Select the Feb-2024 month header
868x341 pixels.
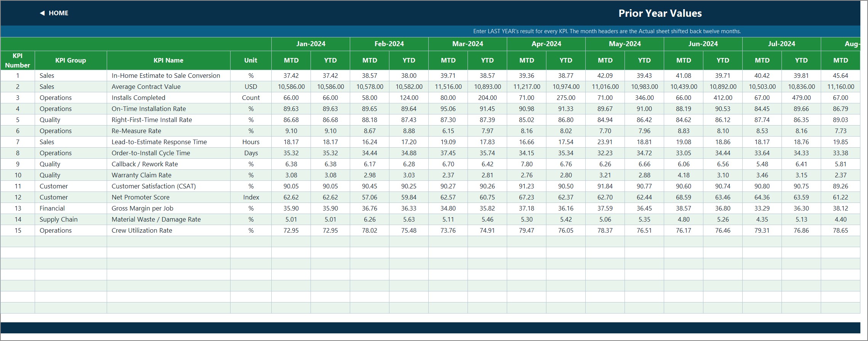pos(389,44)
